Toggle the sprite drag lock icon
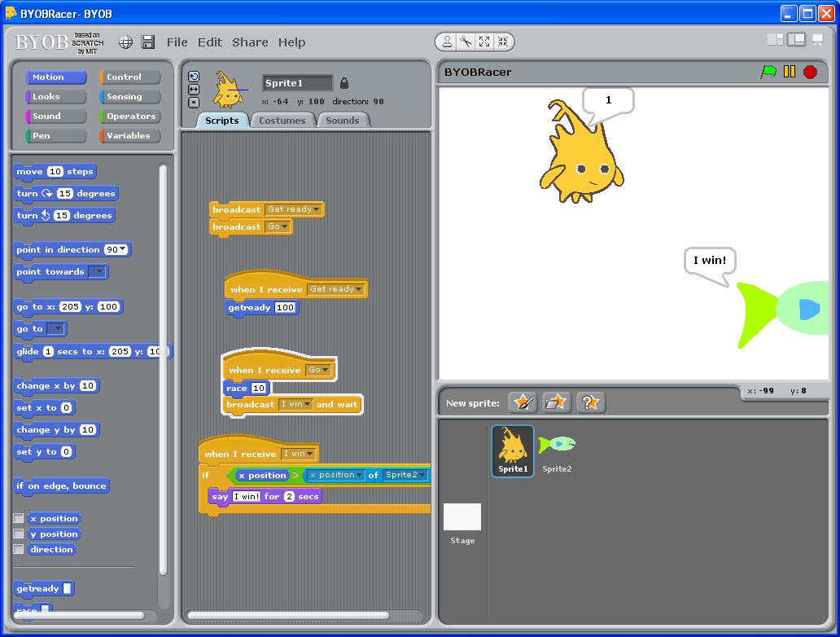Screen dimensions: 840x637 point(344,83)
